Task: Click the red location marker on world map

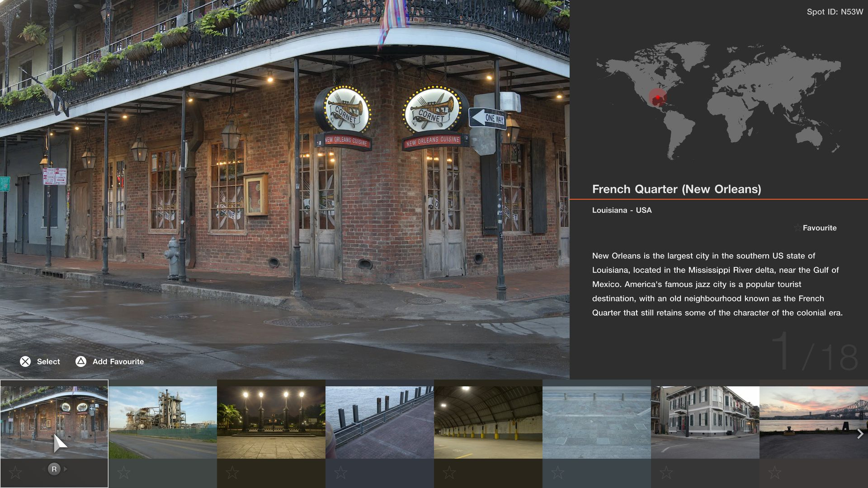Action: click(x=657, y=98)
